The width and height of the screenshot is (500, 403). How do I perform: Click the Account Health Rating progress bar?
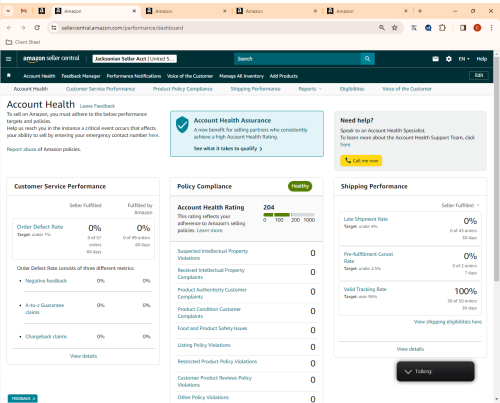289,214
